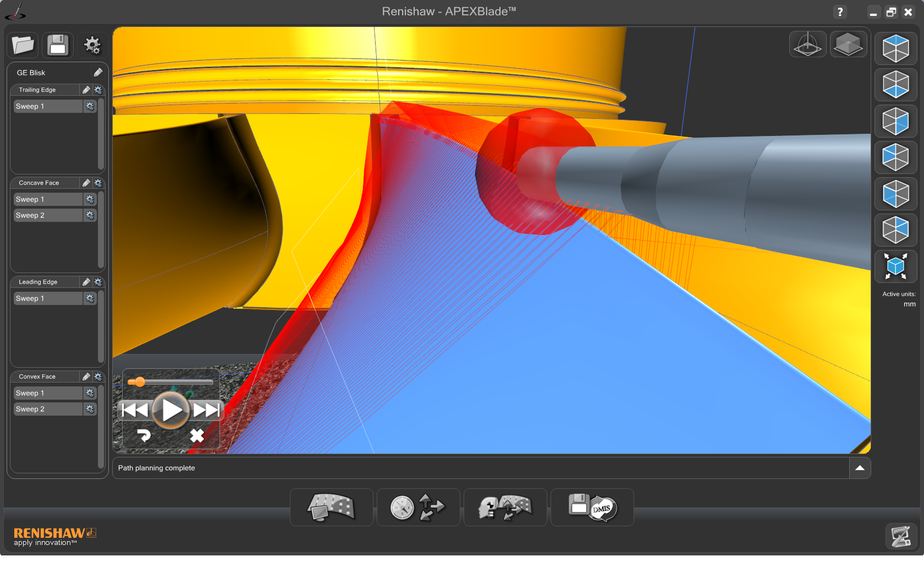Select Sweep 2 under Convex Face
Viewport: 924px width, 578px height.
48,409
